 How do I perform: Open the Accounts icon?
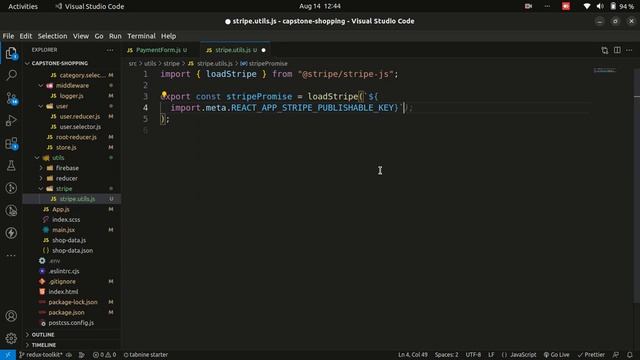(x=11, y=316)
